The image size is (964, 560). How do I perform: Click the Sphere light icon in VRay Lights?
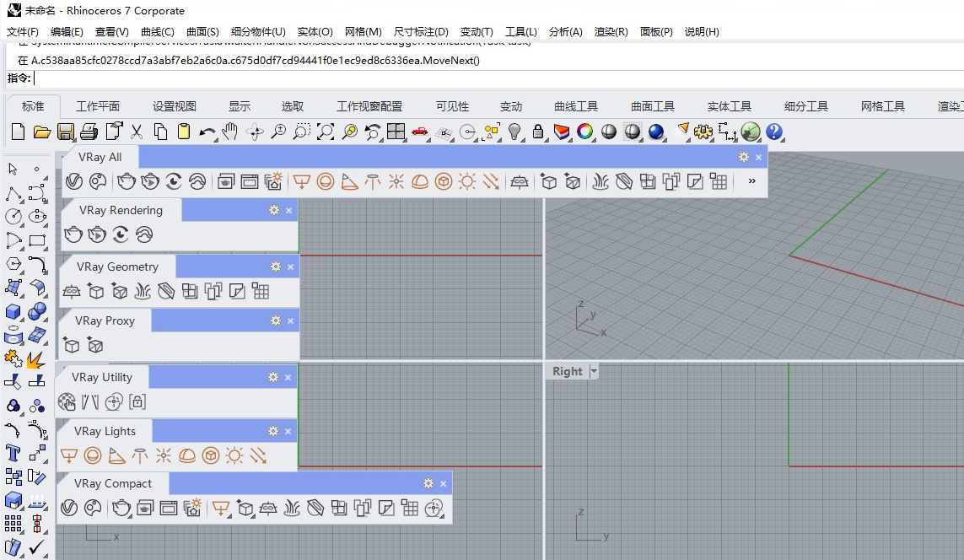tap(92, 455)
